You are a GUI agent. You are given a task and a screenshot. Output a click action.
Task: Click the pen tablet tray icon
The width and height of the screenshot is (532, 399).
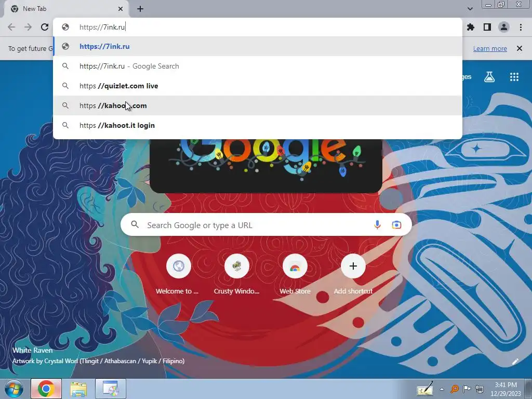[x=424, y=389]
